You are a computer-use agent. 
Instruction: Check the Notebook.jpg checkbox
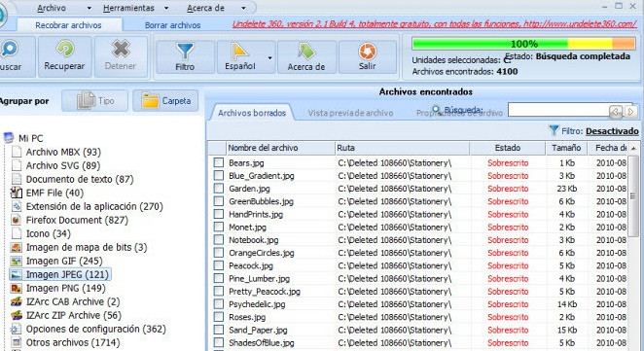[x=219, y=240]
